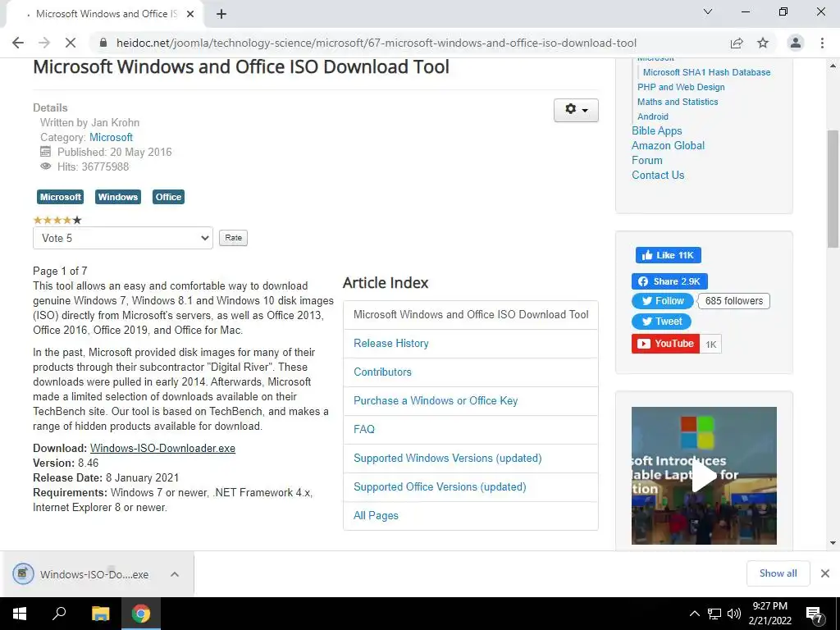The image size is (840, 630).
Task: Play the Microsoft laptop video thumbnail
Action: [704, 476]
